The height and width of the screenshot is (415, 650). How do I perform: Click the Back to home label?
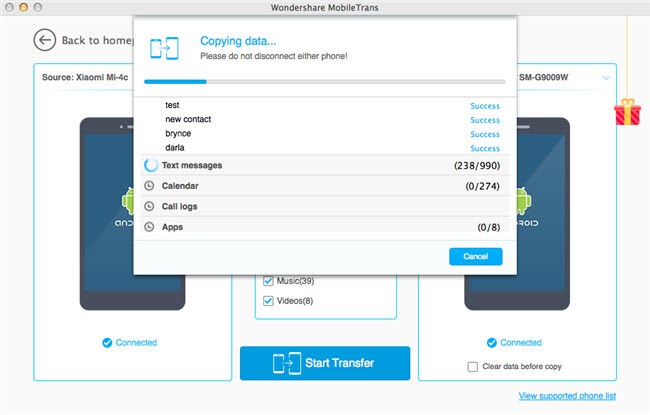(97, 40)
